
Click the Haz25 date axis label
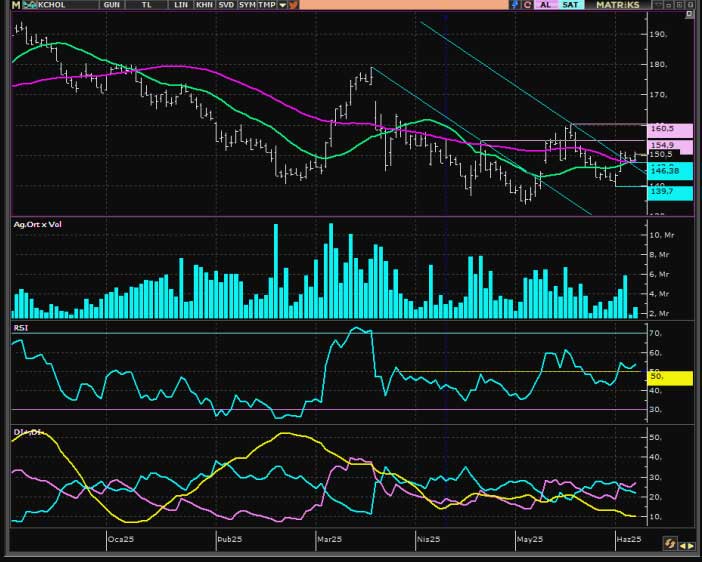(629, 539)
